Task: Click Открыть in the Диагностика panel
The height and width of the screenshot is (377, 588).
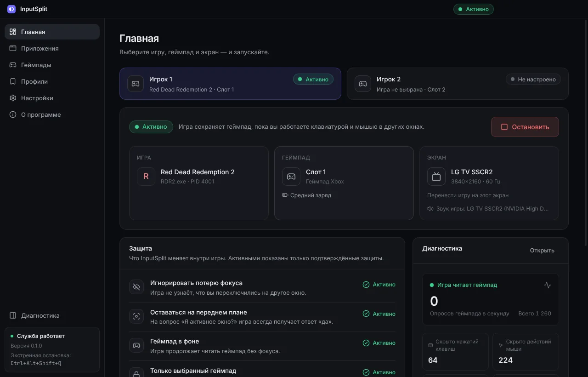Action: [x=542, y=251]
